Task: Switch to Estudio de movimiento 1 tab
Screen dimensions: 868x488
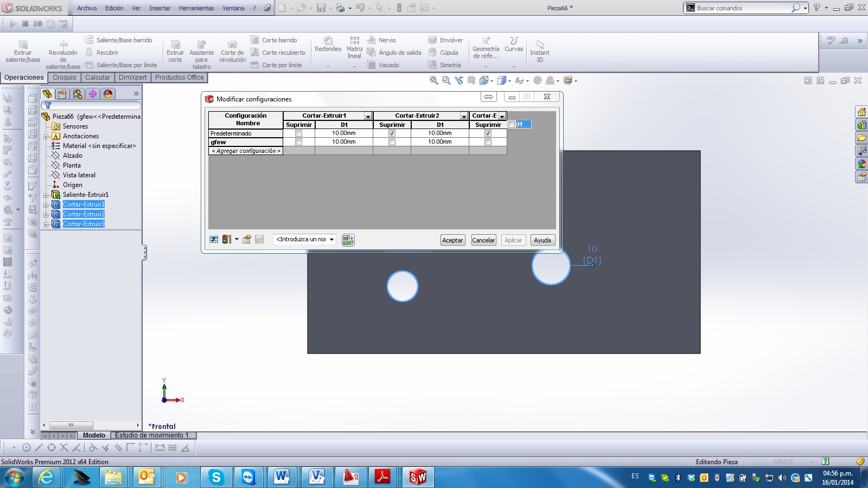Action: point(152,435)
